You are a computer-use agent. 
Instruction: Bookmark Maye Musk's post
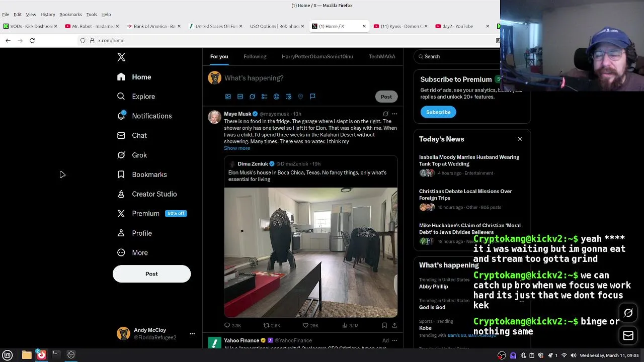(x=384, y=326)
